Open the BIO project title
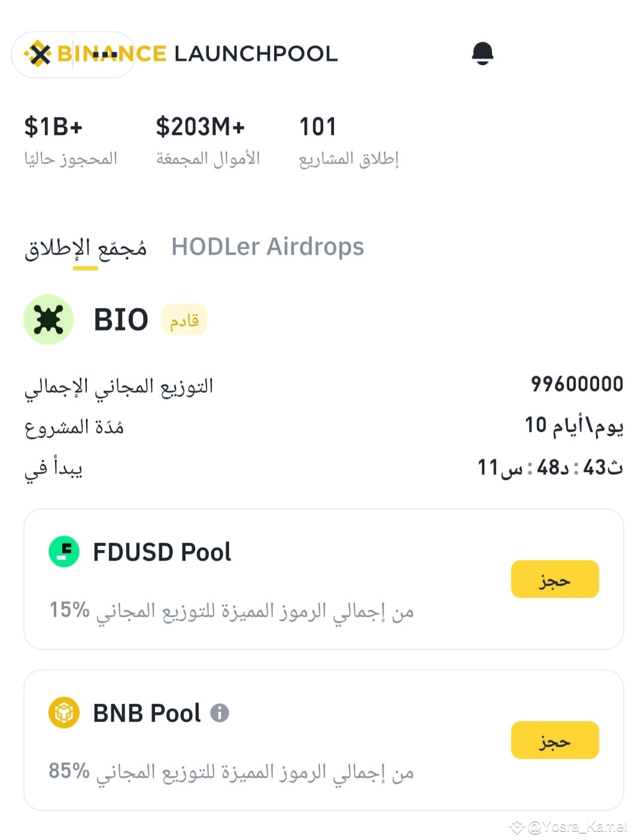Viewport: 632px width, 840px height. pos(121,320)
